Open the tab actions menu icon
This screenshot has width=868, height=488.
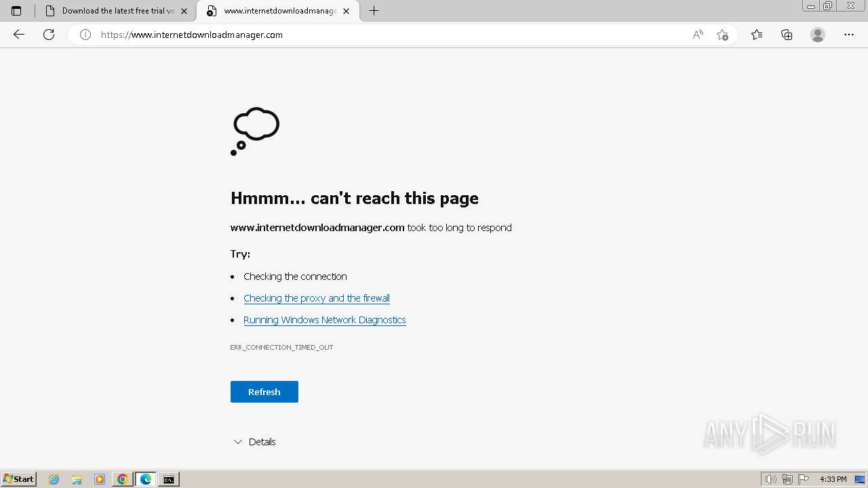16,11
